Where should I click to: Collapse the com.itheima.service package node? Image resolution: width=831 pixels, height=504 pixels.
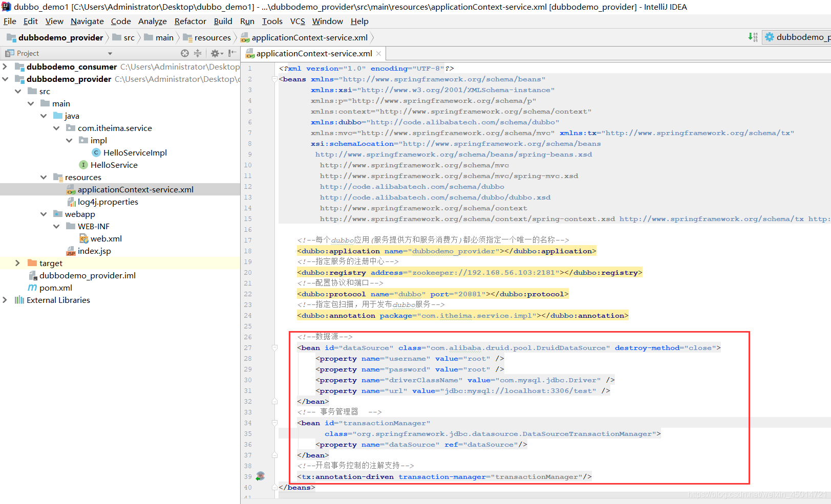pyautogui.click(x=56, y=128)
